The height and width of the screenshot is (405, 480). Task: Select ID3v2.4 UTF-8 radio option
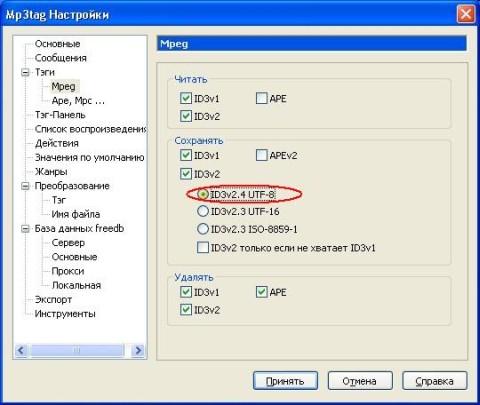coord(203,194)
